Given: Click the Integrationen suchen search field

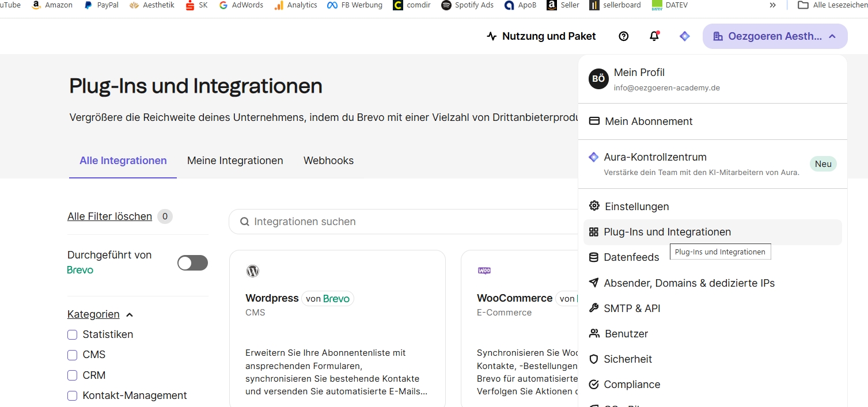Looking at the screenshot, I should [403, 222].
